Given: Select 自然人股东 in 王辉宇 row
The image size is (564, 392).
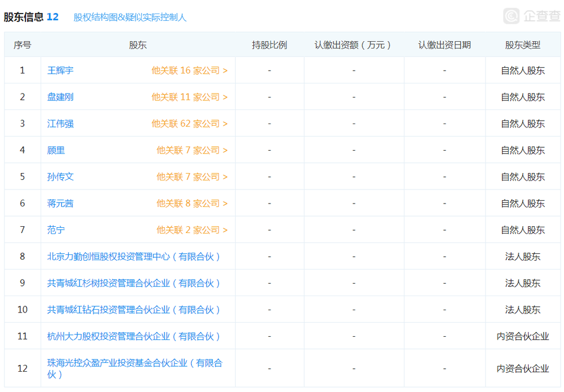Looking at the screenshot, I should 523,70.
